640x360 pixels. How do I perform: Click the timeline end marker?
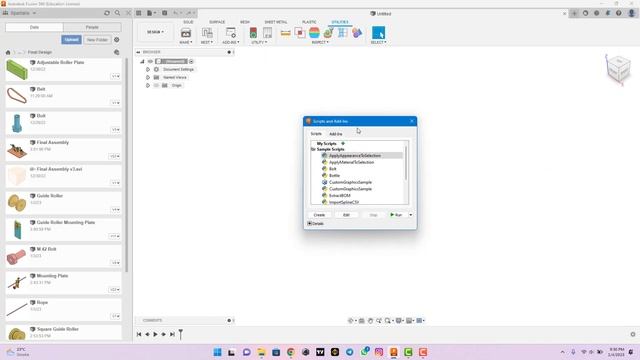click(x=180, y=334)
